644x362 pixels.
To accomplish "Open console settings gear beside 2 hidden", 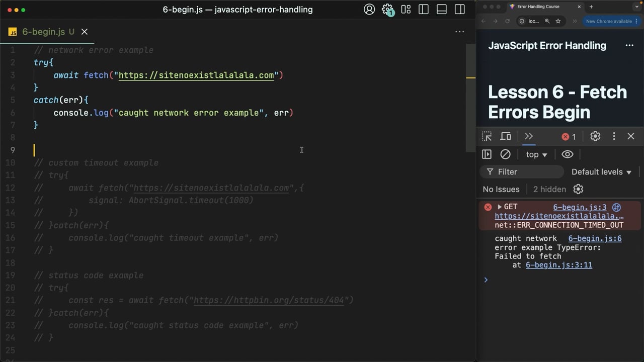I will point(578,190).
